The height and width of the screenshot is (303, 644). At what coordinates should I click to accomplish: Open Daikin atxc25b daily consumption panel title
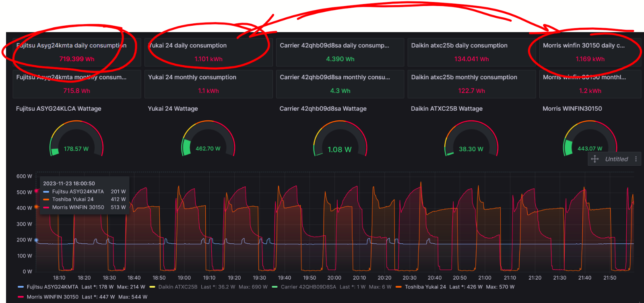pyautogui.click(x=459, y=45)
